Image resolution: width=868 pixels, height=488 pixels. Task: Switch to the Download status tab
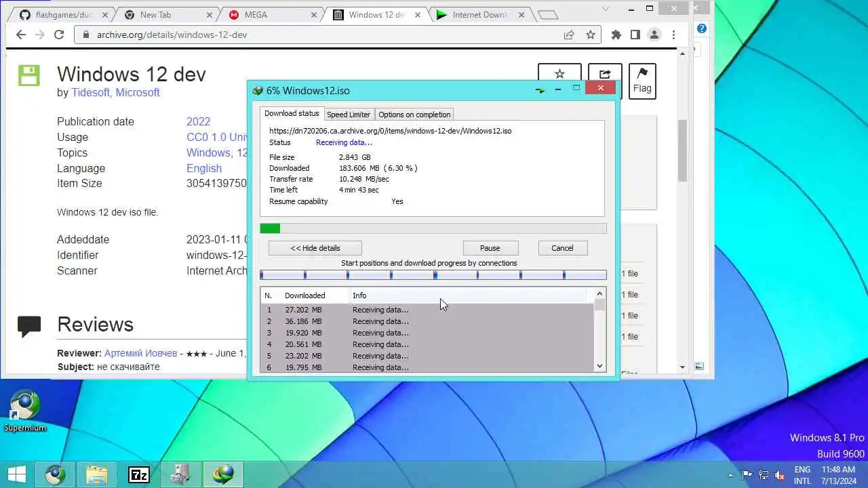pyautogui.click(x=292, y=113)
